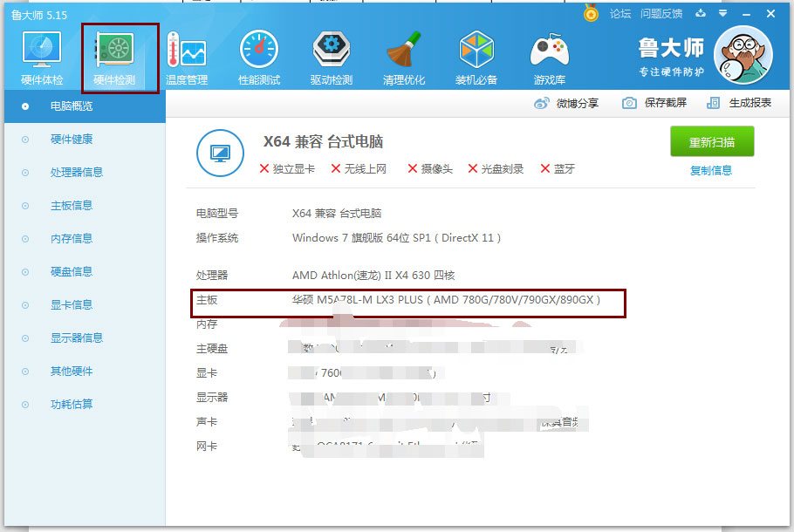The height and width of the screenshot is (532, 794).
Task: Browse 装机必备 (Essential Software)
Action: click(476, 54)
